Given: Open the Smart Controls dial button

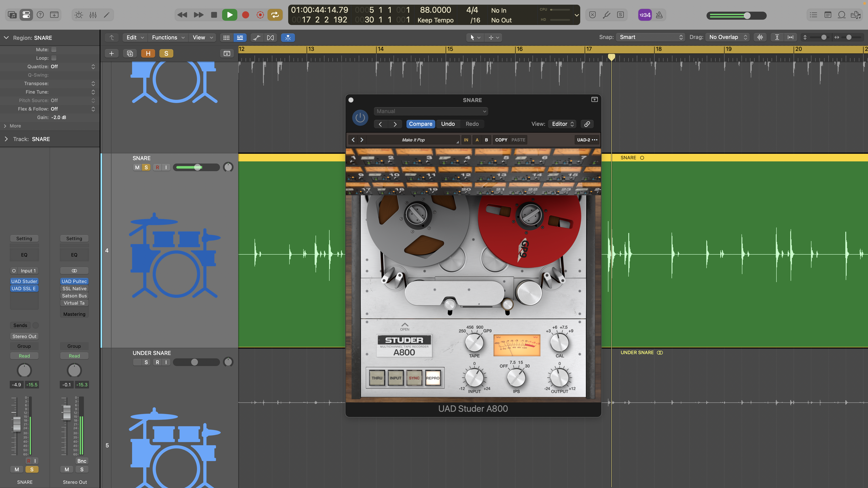Looking at the screenshot, I should click(x=78, y=15).
